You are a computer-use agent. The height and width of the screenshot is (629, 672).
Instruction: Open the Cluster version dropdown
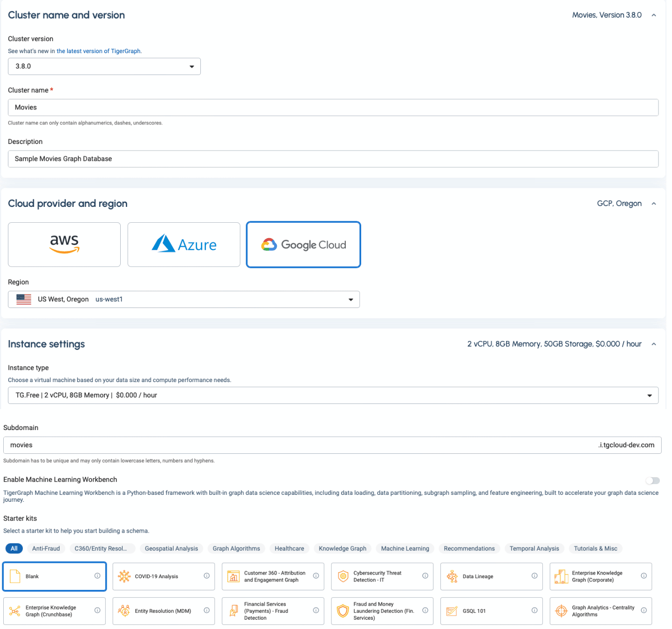coord(104,67)
